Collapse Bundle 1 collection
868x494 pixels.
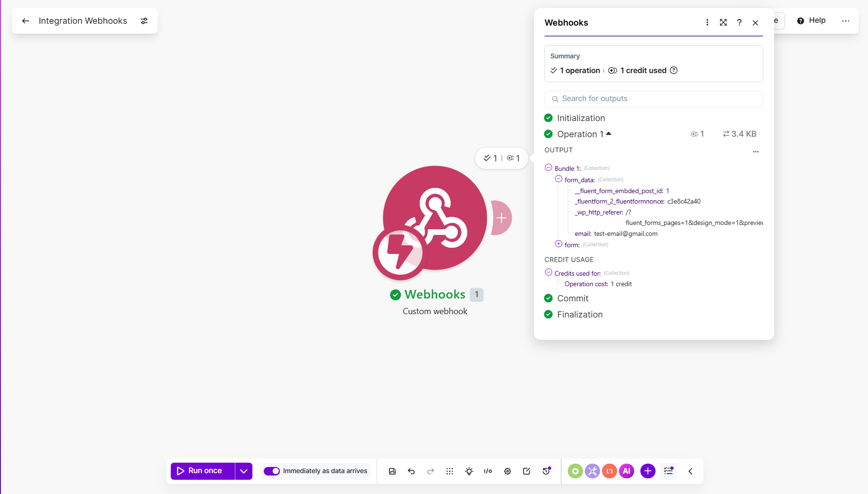[x=548, y=168]
